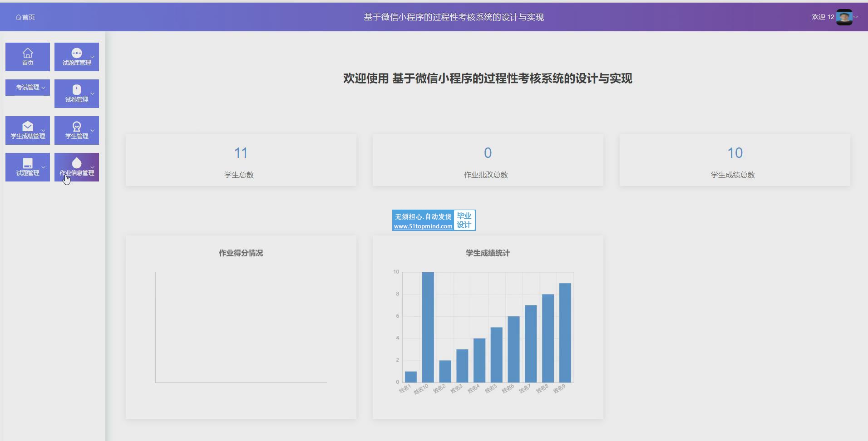This screenshot has height=441, width=868.
Task: Click the 欢迎 12 user label
Action: click(x=823, y=17)
